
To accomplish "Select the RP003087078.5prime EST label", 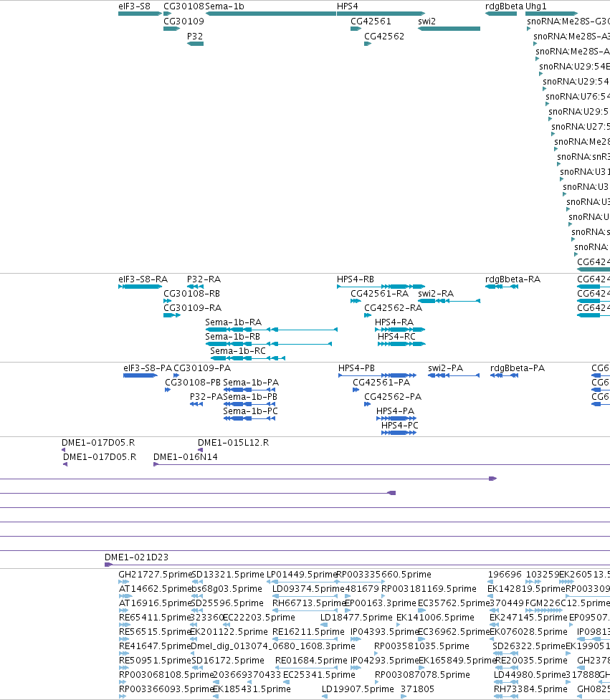I will tap(422, 674).
